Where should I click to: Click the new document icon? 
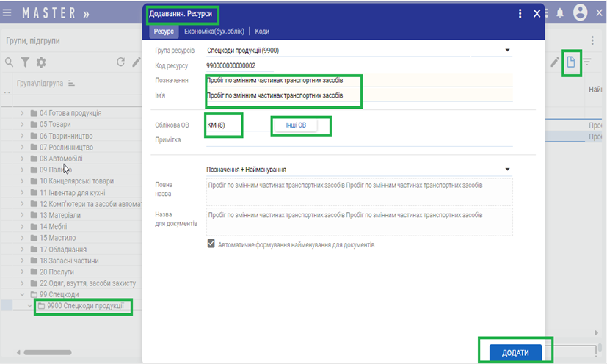click(x=571, y=62)
